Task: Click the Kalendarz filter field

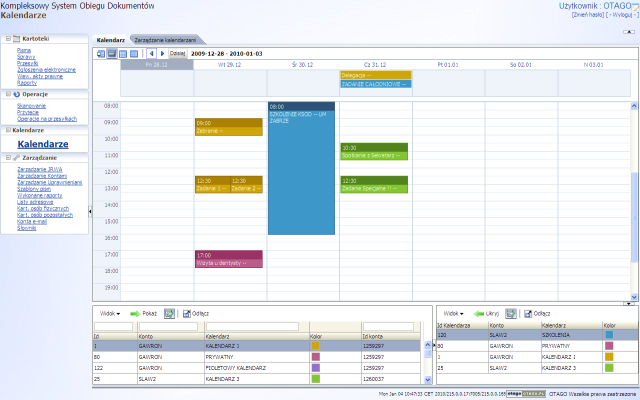Action: coord(252,327)
